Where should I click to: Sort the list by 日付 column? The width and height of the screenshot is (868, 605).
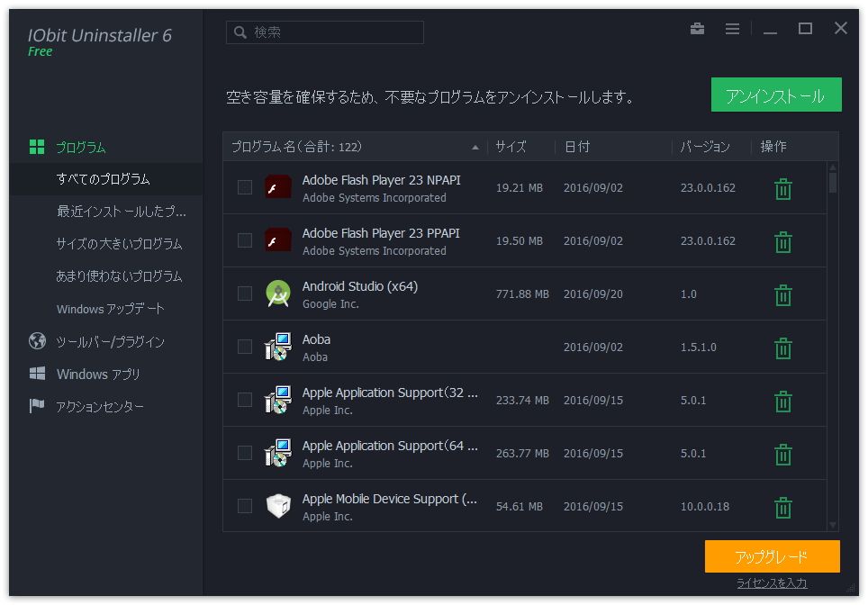click(x=577, y=147)
